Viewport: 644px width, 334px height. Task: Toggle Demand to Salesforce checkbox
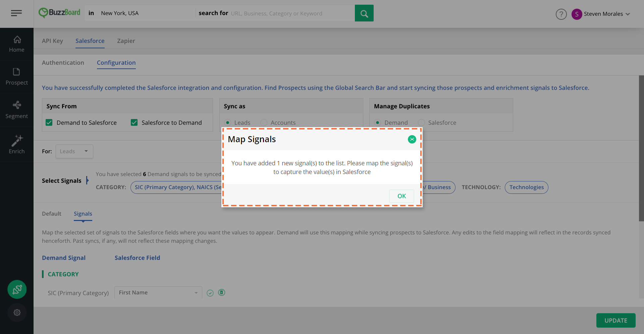point(49,122)
